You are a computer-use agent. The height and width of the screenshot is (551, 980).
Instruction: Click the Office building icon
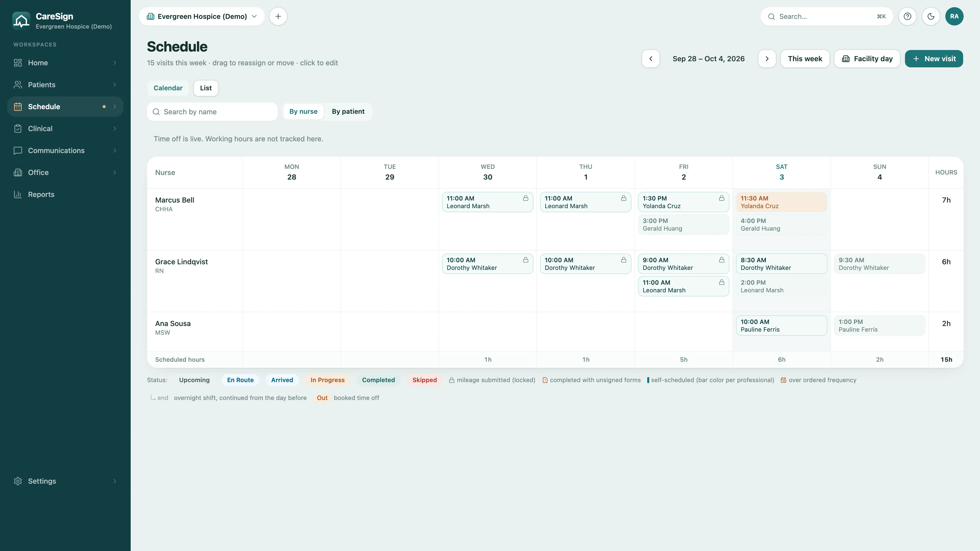(x=18, y=173)
